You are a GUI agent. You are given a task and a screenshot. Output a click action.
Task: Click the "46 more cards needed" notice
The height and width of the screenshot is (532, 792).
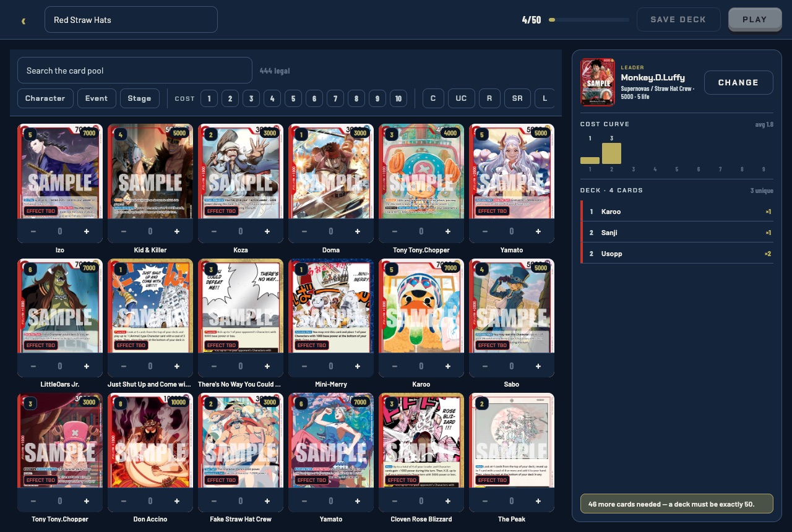click(x=677, y=504)
